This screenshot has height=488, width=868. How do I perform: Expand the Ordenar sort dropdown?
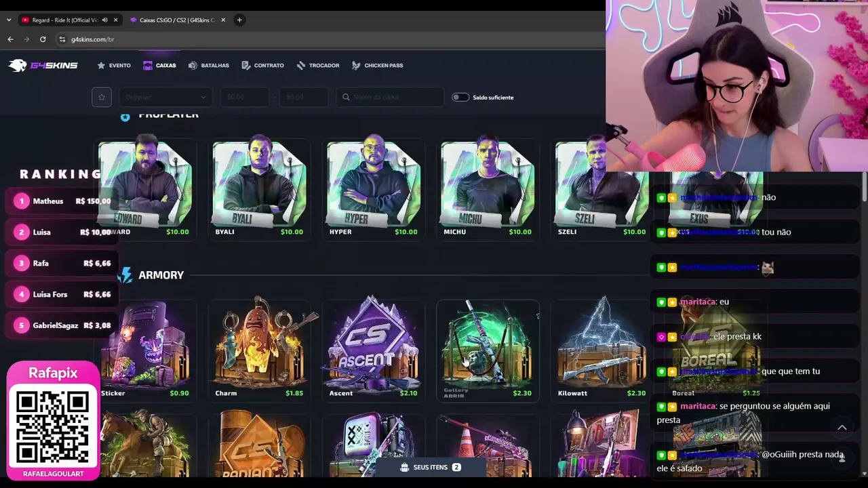coord(165,97)
